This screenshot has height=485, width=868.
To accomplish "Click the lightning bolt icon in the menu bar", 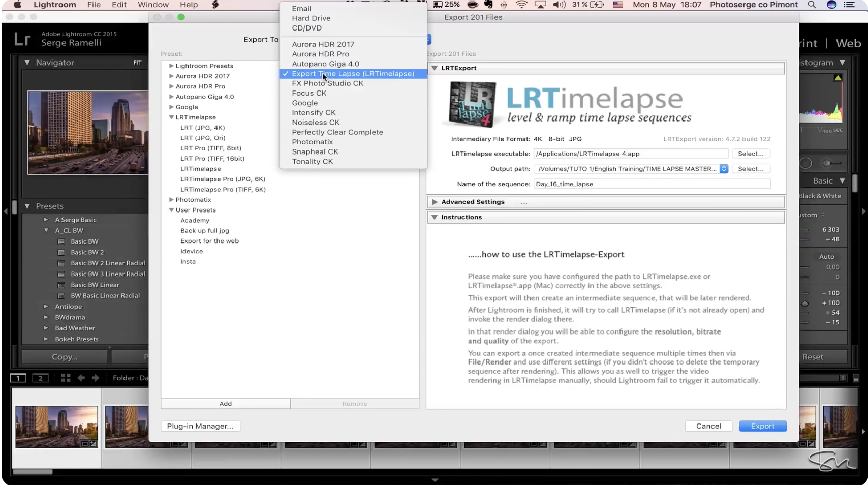I will 215,5.
